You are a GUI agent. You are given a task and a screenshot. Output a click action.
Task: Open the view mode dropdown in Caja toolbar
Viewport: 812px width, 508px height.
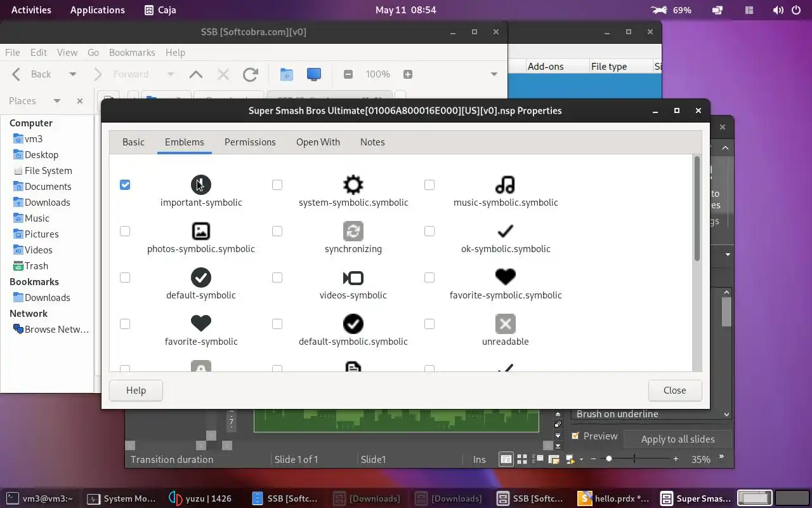click(494, 74)
